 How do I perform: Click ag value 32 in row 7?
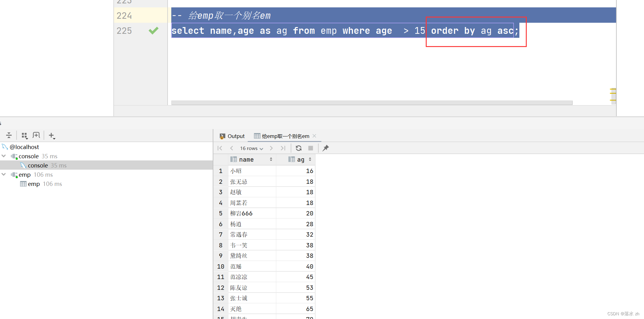click(x=296, y=234)
